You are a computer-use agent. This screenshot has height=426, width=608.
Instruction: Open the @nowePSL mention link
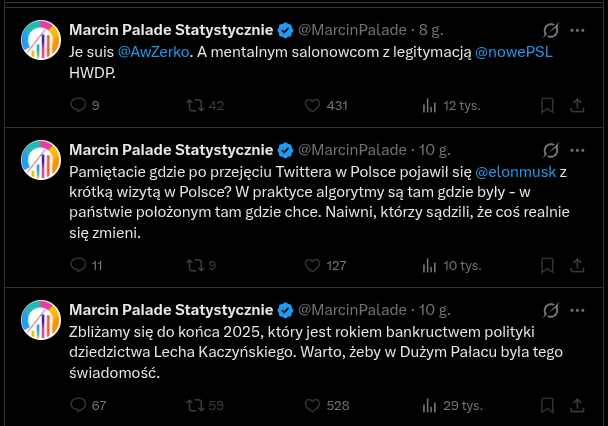click(x=518, y=51)
